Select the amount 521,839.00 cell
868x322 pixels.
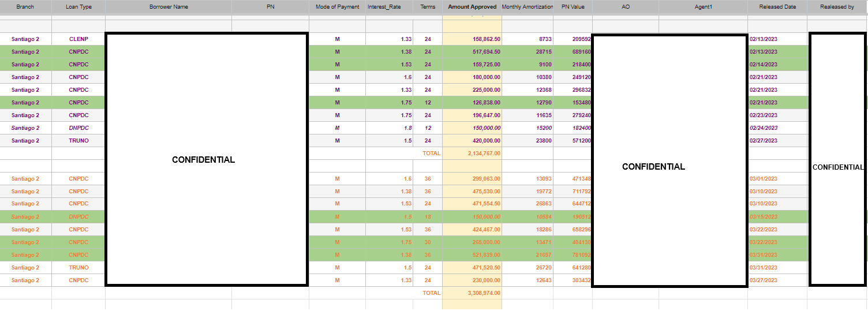472,255
